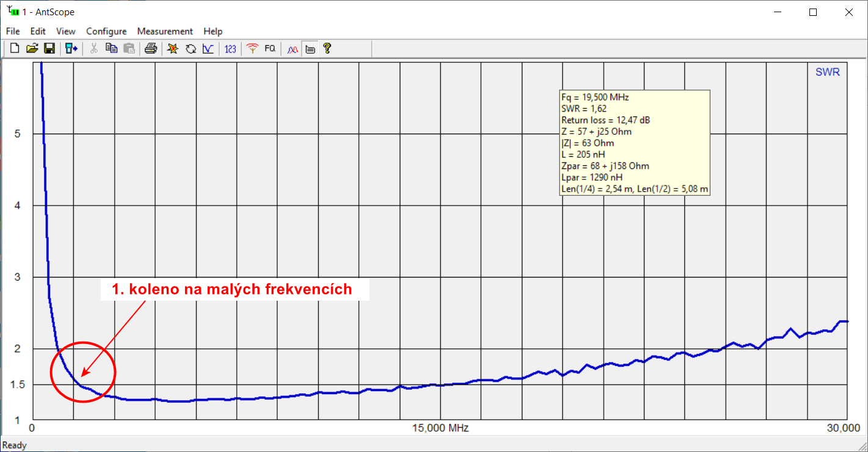Open the View menu

tap(66, 31)
